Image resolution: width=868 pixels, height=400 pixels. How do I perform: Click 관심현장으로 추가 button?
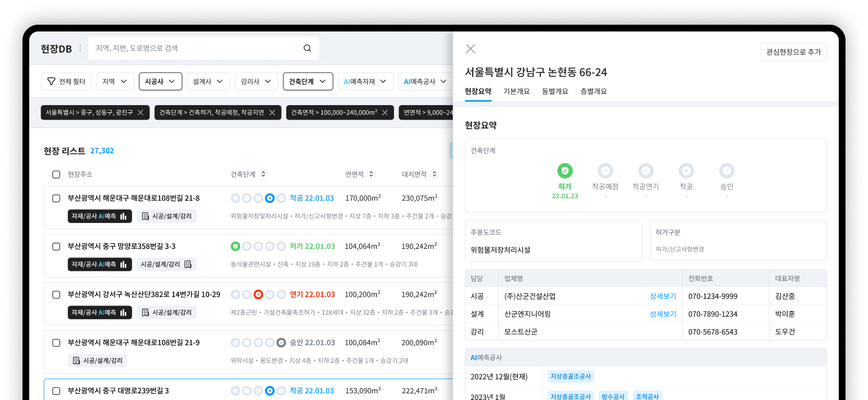[x=793, y=52]
